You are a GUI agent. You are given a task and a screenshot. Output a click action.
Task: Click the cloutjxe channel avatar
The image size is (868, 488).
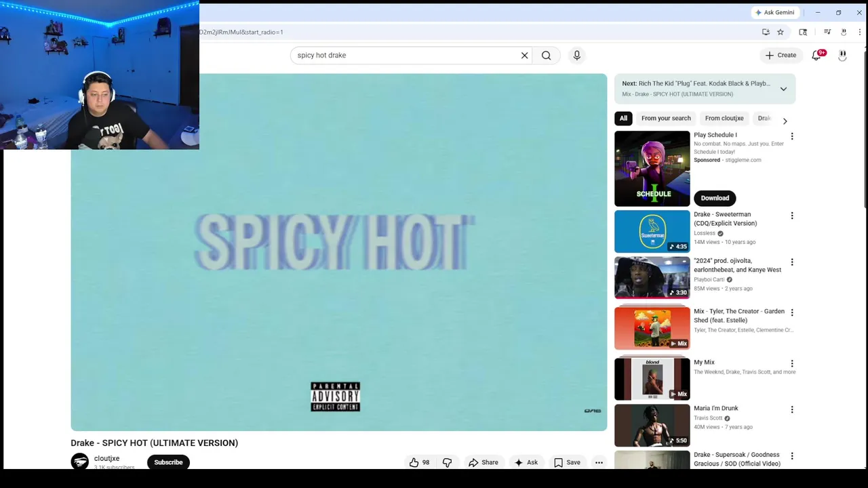tap(80, 462)
